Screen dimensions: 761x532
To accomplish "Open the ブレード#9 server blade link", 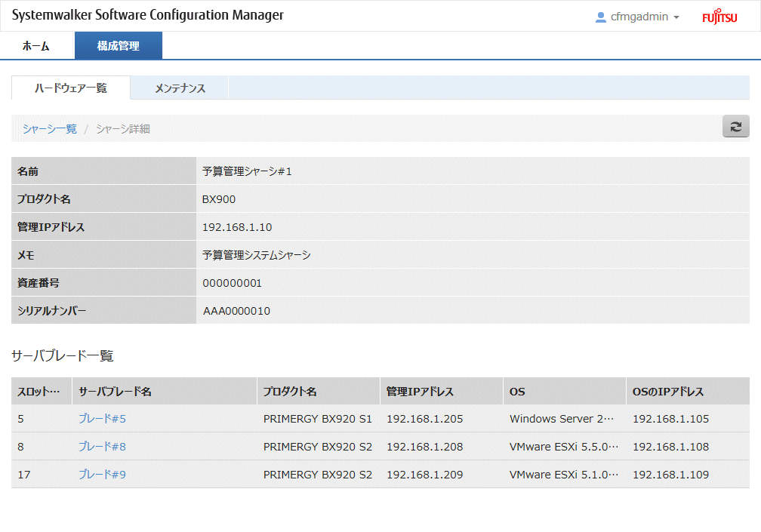I will 103,475.
